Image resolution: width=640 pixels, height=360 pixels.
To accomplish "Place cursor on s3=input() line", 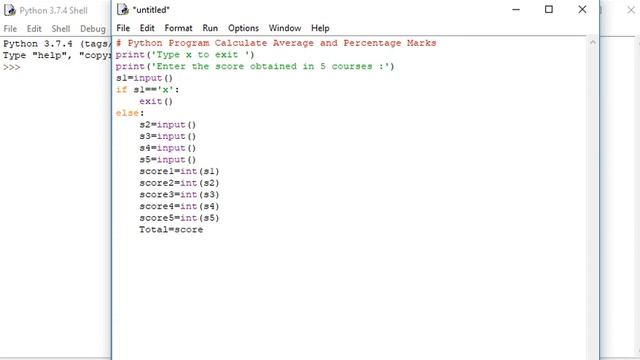I will pos(168,136).
